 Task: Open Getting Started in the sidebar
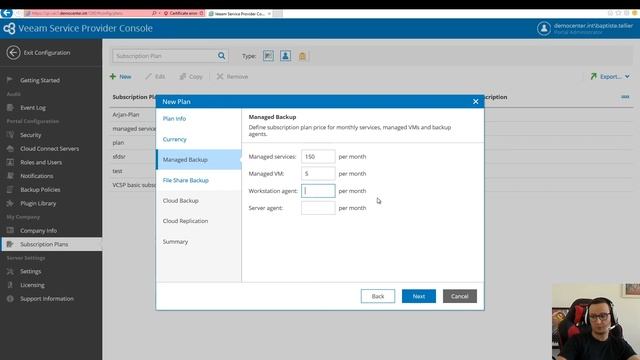(x=40, y=80)
